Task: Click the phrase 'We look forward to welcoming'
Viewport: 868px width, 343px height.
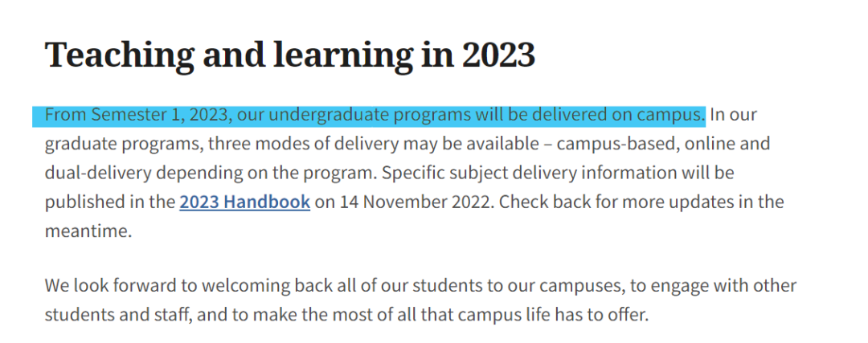Action: pyautogui.click(x=158, y=285)
